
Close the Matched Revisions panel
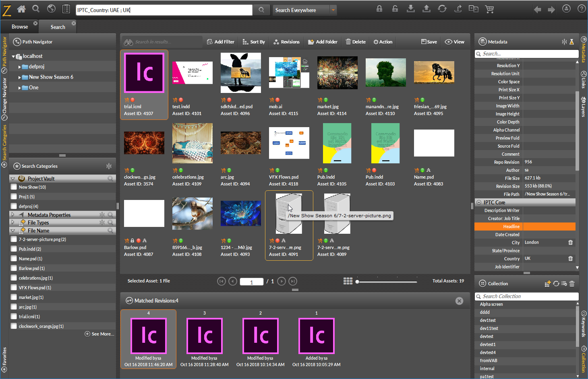[459, 301]
